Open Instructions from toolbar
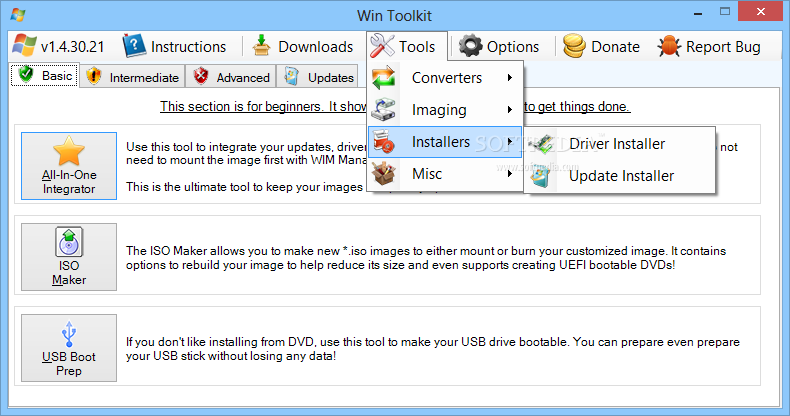790x416 pixels. (175, 46)
